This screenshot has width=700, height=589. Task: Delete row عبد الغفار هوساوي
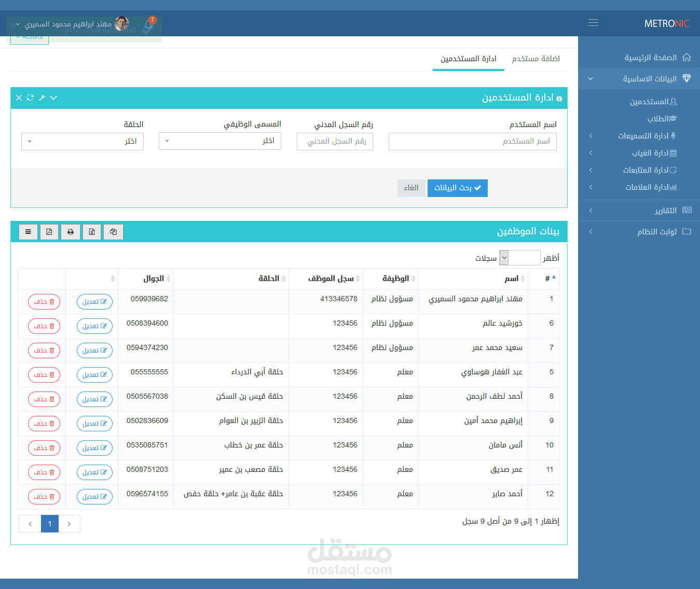pos(44,375)
